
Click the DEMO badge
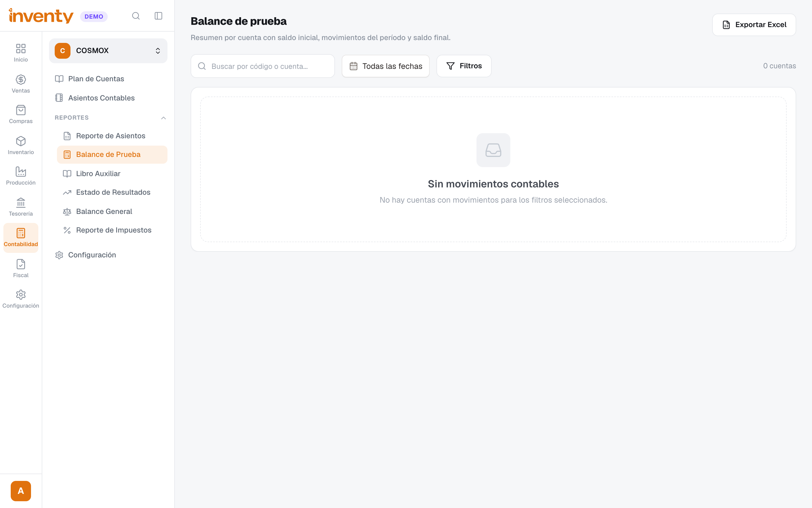[94, 16]
